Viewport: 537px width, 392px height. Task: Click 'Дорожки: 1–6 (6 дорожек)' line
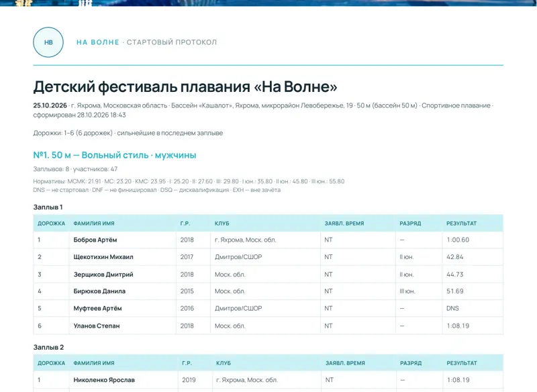click(128, 133)
